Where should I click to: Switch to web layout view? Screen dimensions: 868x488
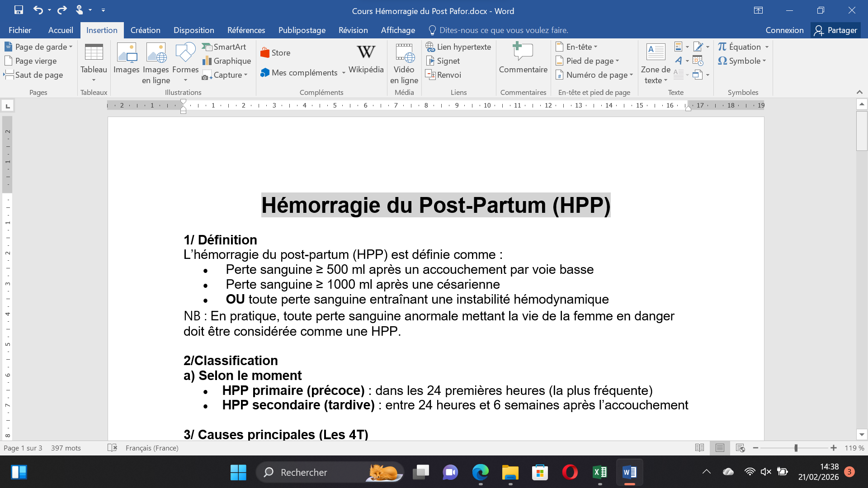point(740,448)
